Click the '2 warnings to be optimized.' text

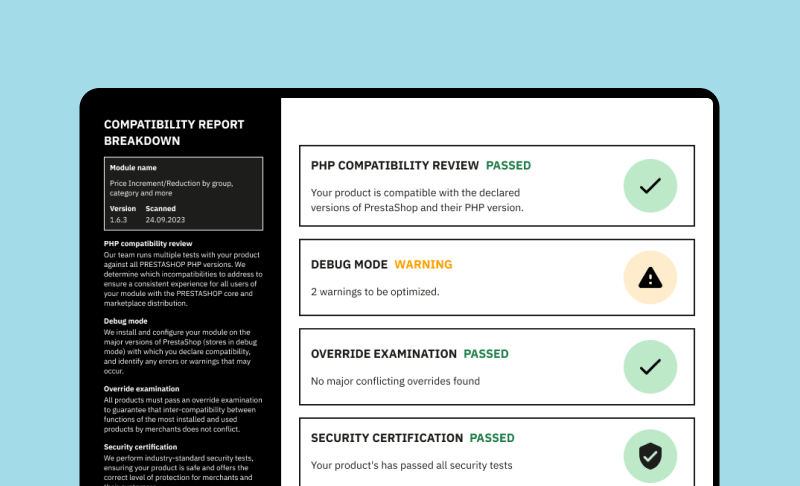coord(375,292)
